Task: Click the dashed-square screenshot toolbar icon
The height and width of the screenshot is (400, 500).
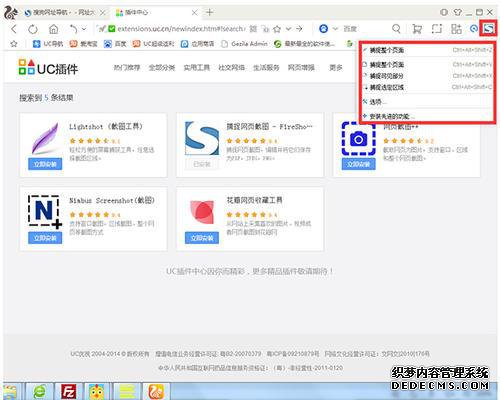Action: coord(437,29)
